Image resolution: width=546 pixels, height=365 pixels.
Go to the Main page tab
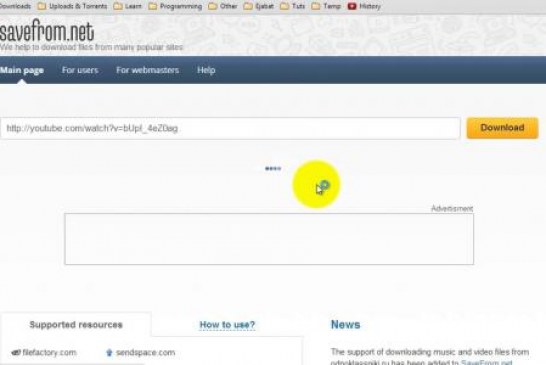(22, 70)
